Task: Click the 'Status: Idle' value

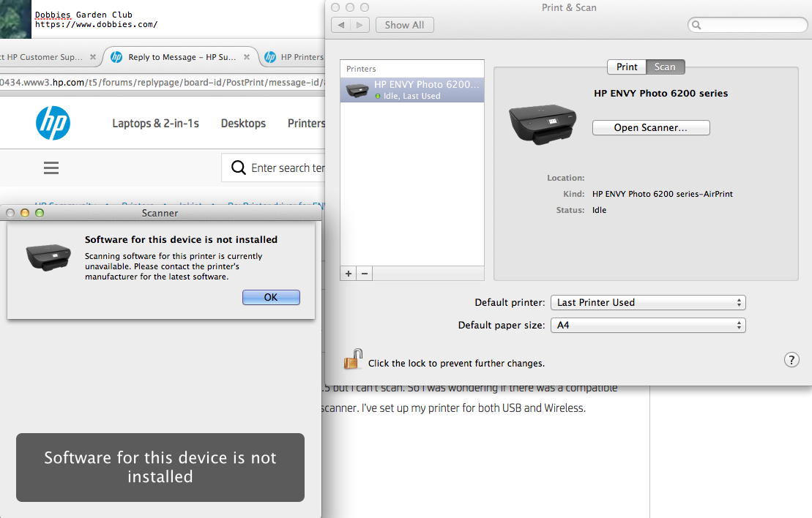Action: (599, 209)
